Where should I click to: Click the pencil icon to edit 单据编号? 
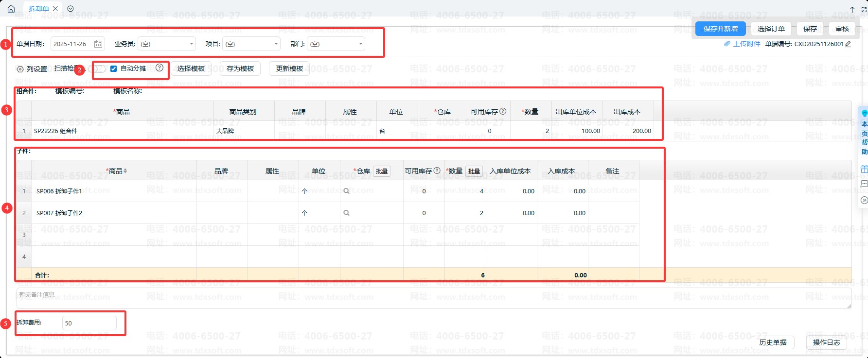848,44
